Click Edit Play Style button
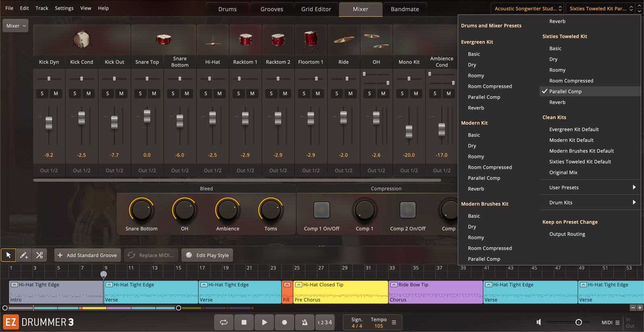 point(207,255)
